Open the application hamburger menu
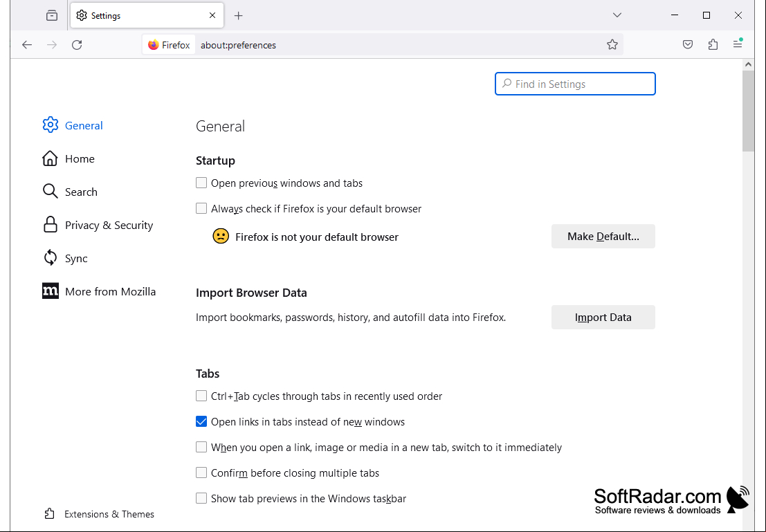 click(738, 44)
